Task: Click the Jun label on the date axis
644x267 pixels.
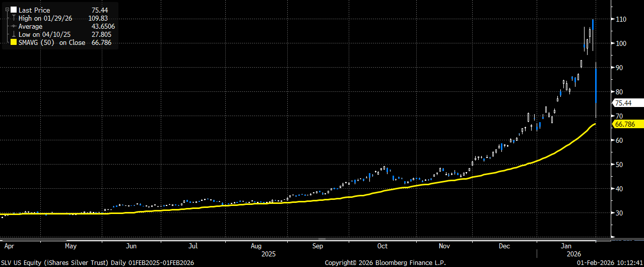Action: (x=132, y=246)
